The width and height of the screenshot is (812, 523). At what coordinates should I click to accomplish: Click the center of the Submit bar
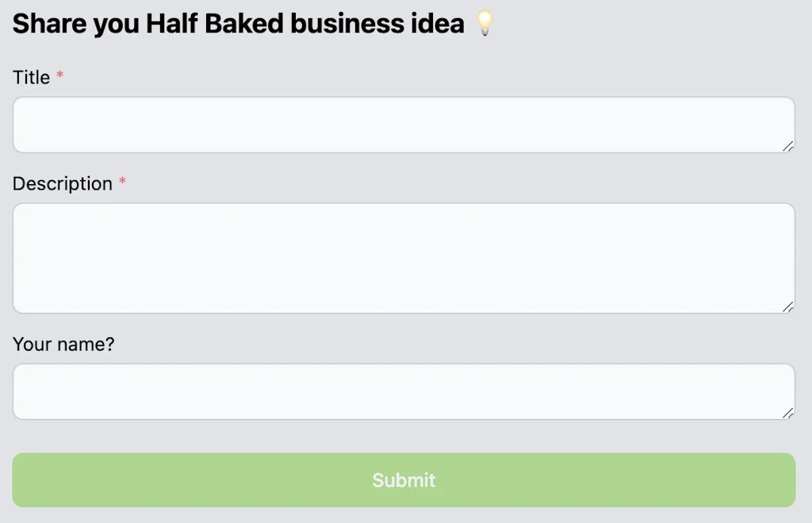pyautogui.click(x=404, y=480)
